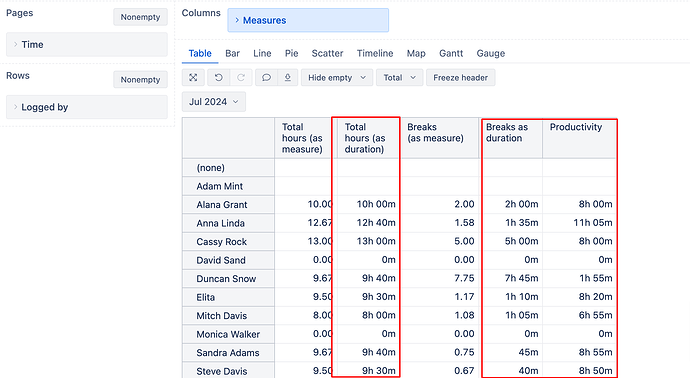Click the 7.75 breaks measure cell

440,278
